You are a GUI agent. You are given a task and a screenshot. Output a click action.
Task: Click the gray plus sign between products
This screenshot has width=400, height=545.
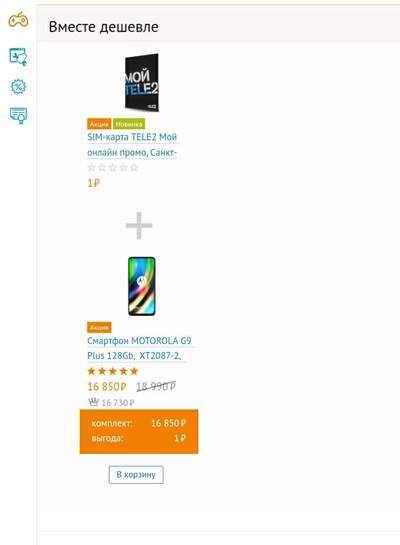(x=139, y=226)
